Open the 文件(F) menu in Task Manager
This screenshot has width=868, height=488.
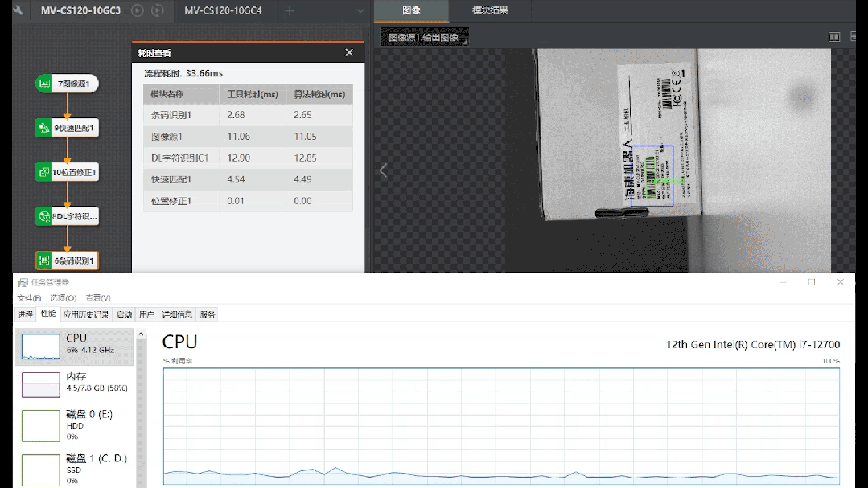point(29,298)
